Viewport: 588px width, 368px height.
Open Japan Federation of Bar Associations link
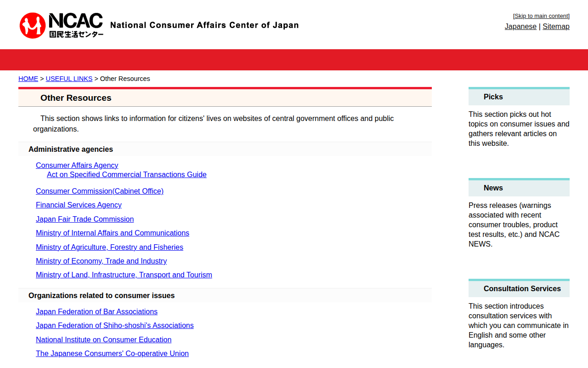point(96,312)
